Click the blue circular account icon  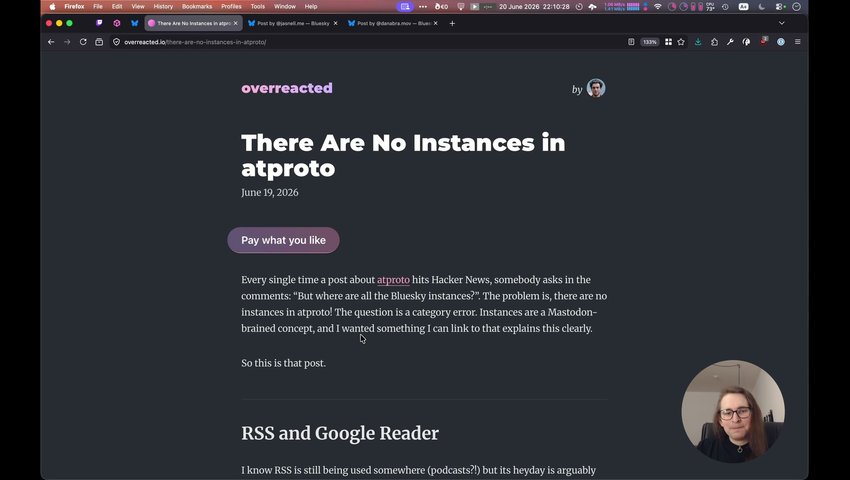pyautogui.click(x=781, y=42)
